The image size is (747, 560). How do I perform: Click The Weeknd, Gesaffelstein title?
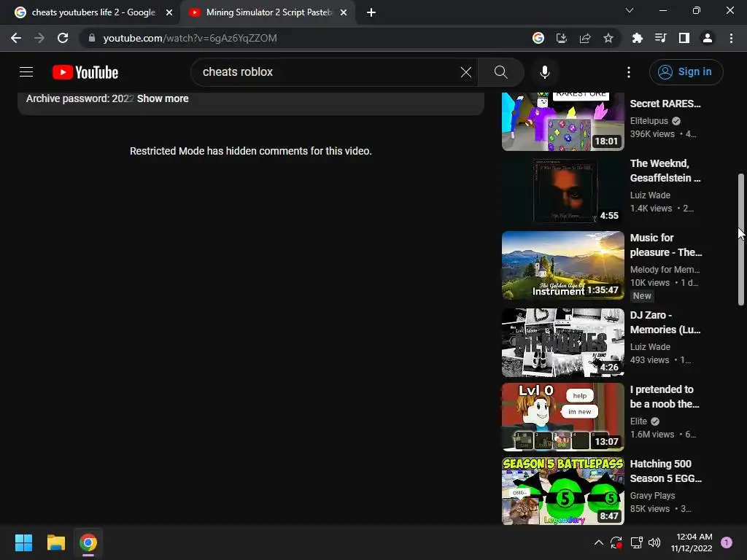(x=665, y=171)
